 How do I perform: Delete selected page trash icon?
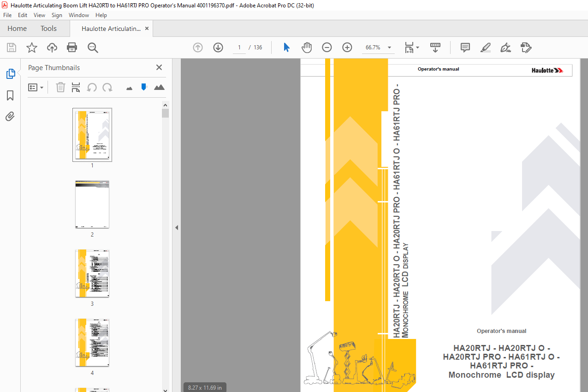(60, 87)
